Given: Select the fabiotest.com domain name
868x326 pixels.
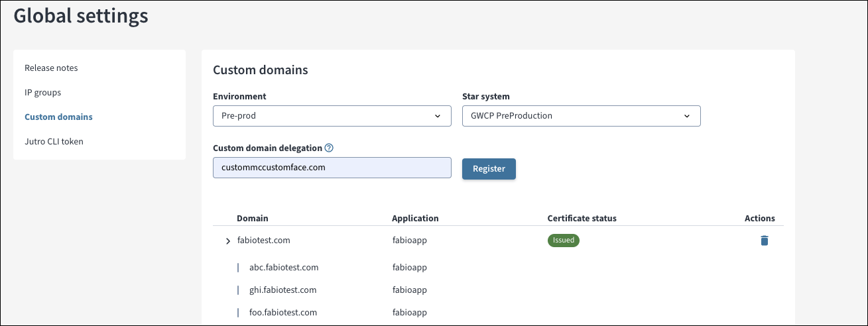Looking at the screenshot, I should click(x=263, y=240).
